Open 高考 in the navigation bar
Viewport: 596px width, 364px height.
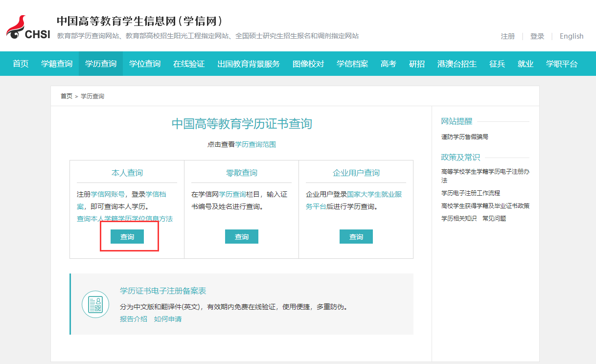[x=389, y=64]
